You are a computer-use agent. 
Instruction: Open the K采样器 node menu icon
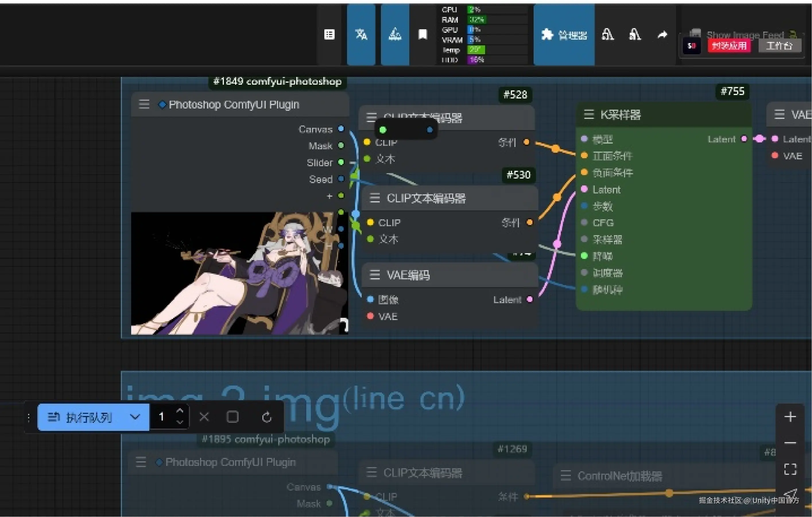589,115
